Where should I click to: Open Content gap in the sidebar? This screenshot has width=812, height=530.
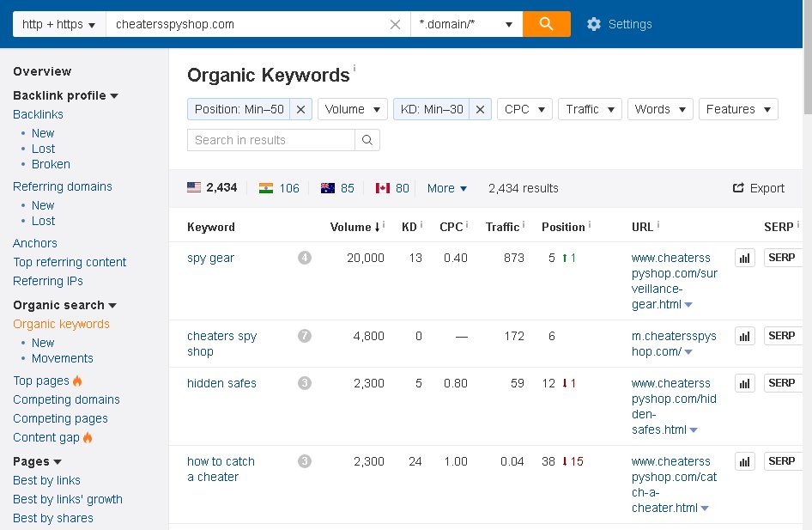[x=46, y=437]
